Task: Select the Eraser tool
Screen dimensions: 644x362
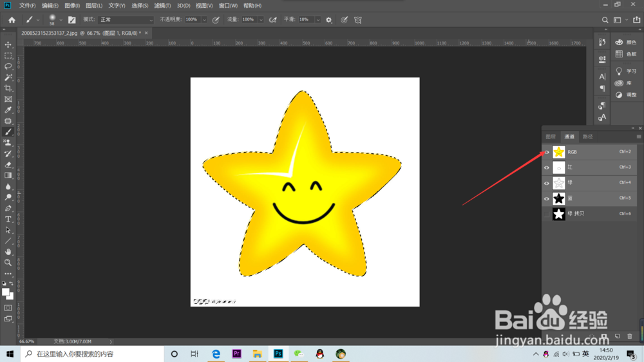Action: pyautogui.click(x=8, y=164)
